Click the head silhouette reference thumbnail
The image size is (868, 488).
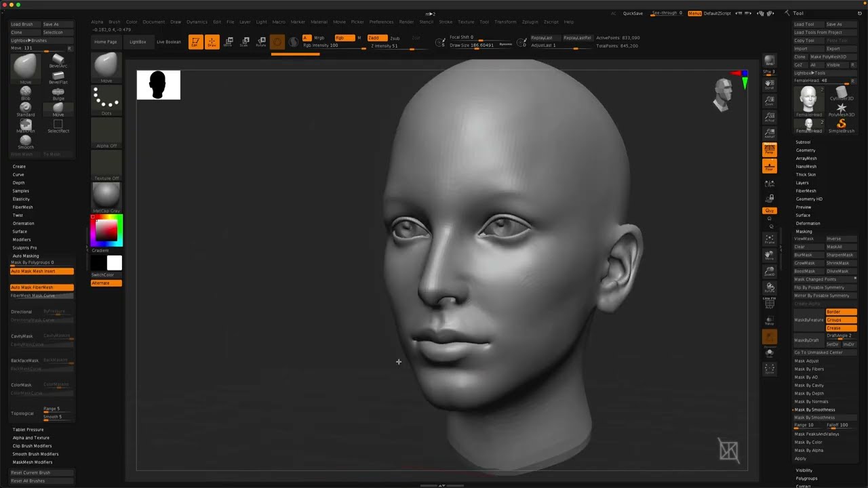click(x=159, y=85)
